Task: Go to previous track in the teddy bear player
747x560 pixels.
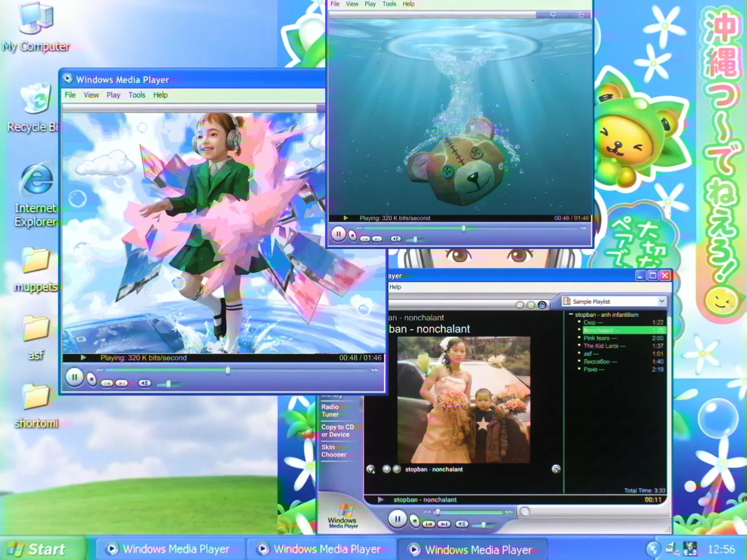Action: 365,239
